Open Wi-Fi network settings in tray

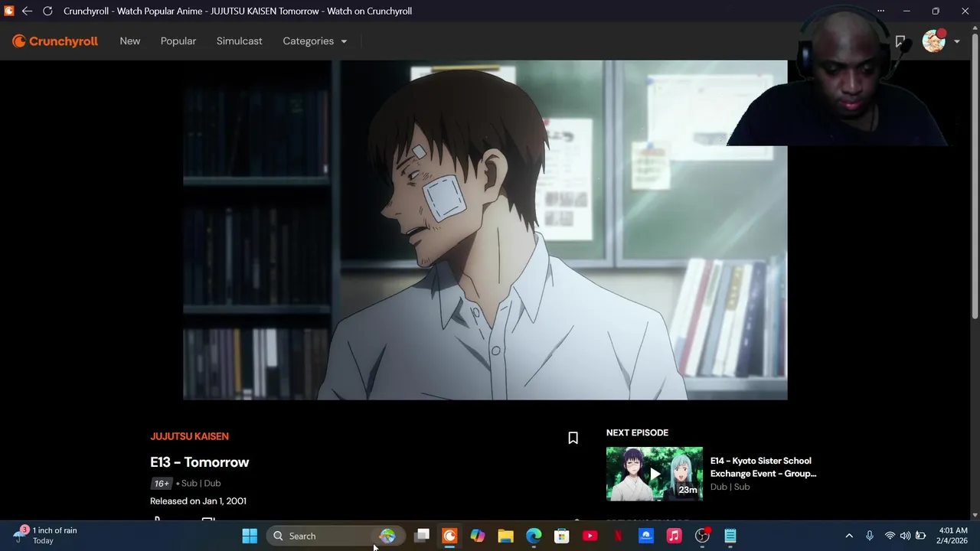(890, 536)
